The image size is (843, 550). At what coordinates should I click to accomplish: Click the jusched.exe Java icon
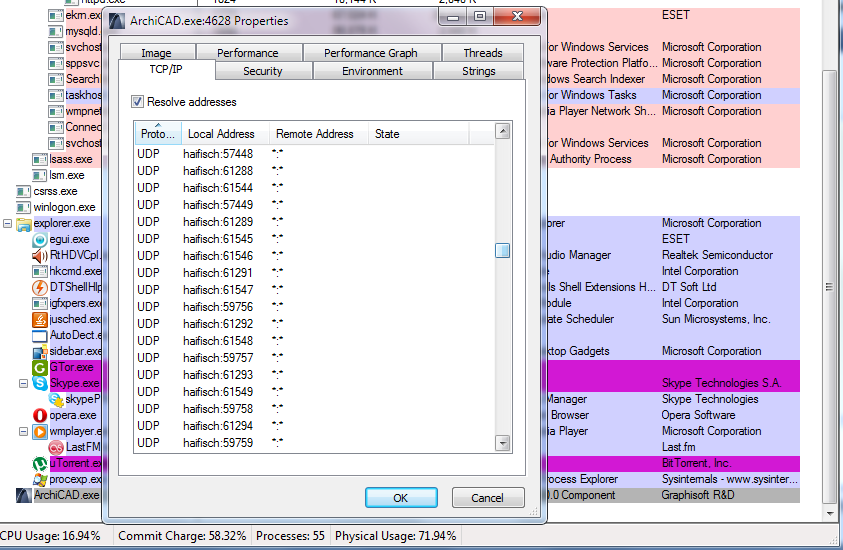pyautogui.click(x=40, y=320)
